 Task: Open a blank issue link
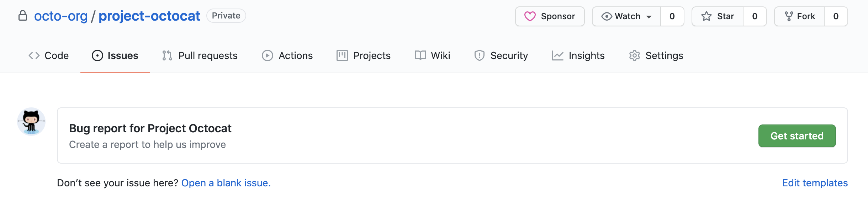click(226, 183)
